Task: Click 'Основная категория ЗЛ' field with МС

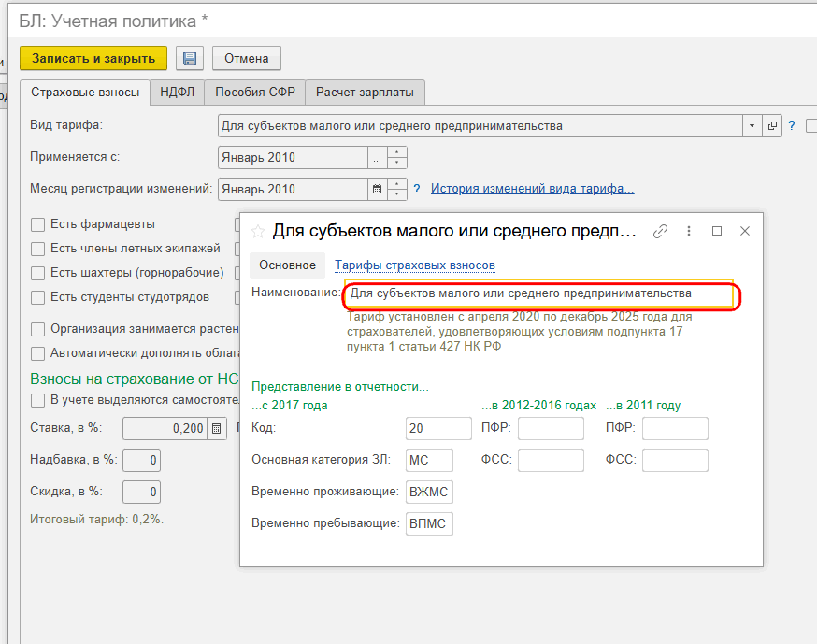Action: (x=429, y=460)
